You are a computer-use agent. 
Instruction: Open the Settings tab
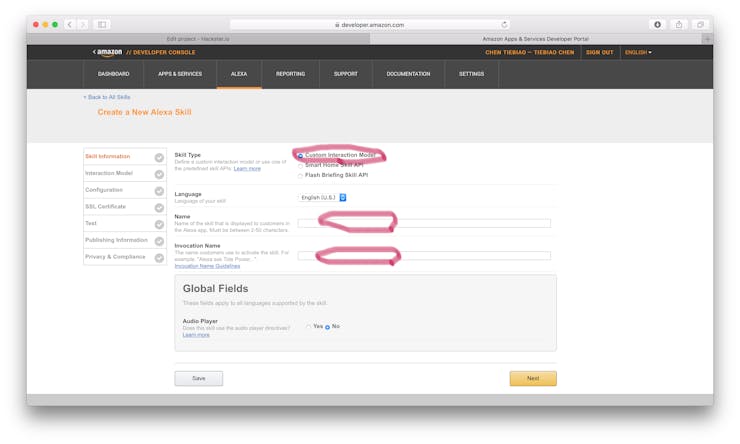(x=471, y=74)
